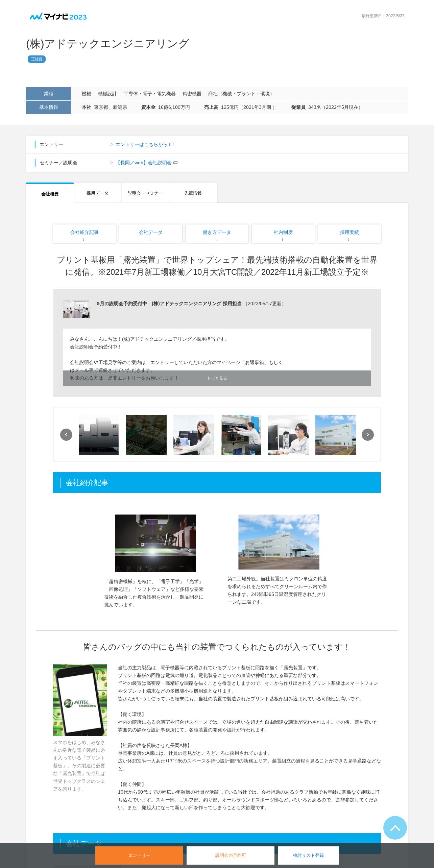
Task: Expand the message with もっと見る
Action: coord(217,378)
